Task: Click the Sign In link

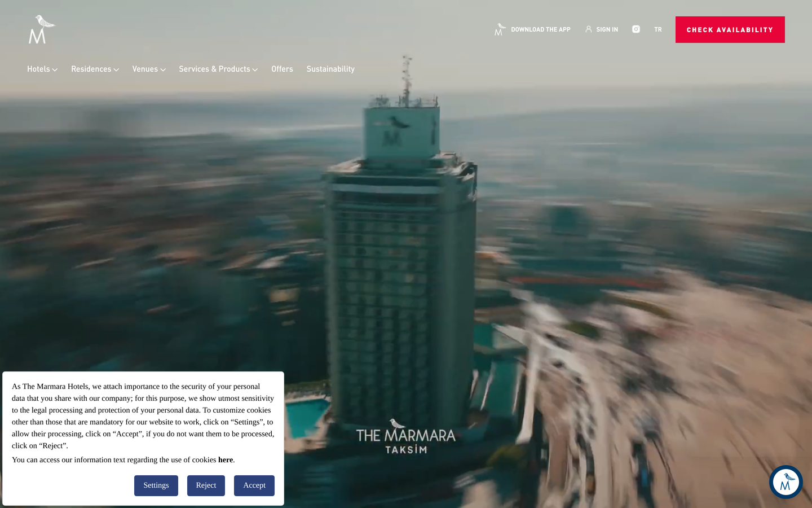Action: pos(607,29)
